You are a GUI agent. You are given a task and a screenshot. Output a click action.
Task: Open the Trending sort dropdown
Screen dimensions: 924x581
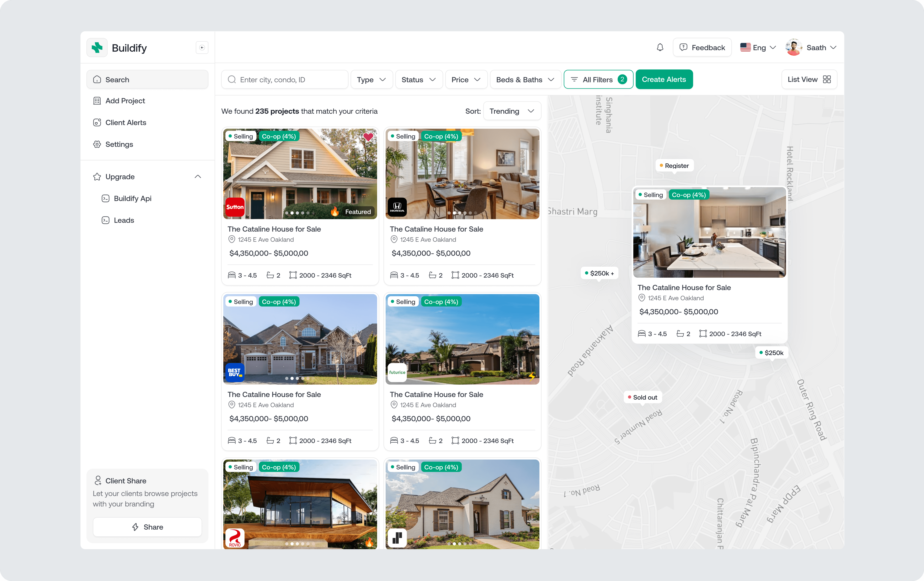click(512, 111)
